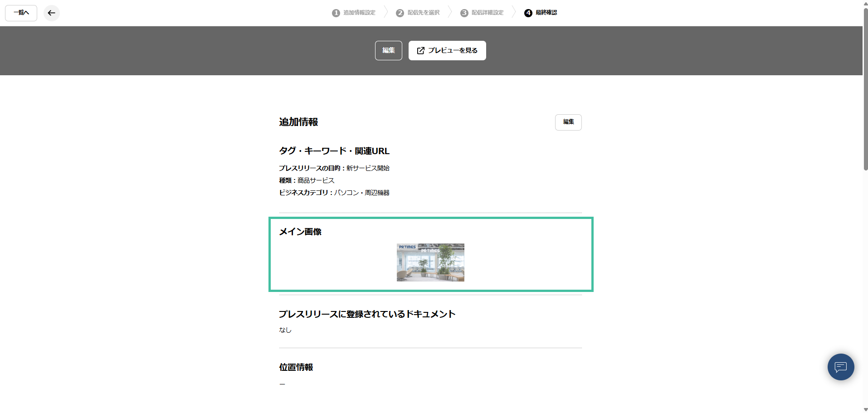This screenshot has height=413, width=868.
Task: Click the scroll-up arrow on the scrollbar
Action: 864,4
